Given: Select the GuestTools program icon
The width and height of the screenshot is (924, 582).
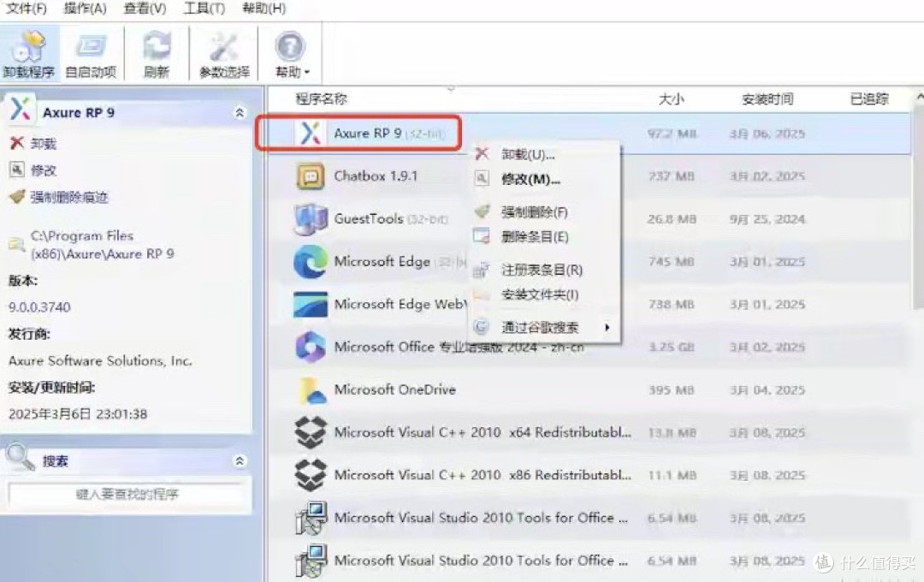Looking at the screenshot, I should pos(311,219).
